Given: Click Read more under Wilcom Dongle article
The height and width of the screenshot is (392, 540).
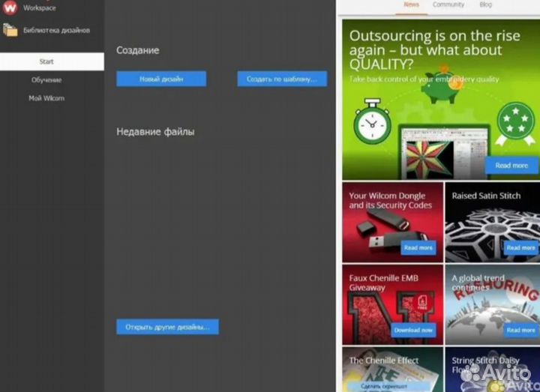Looking at the screenshot, I should point(418,247).
